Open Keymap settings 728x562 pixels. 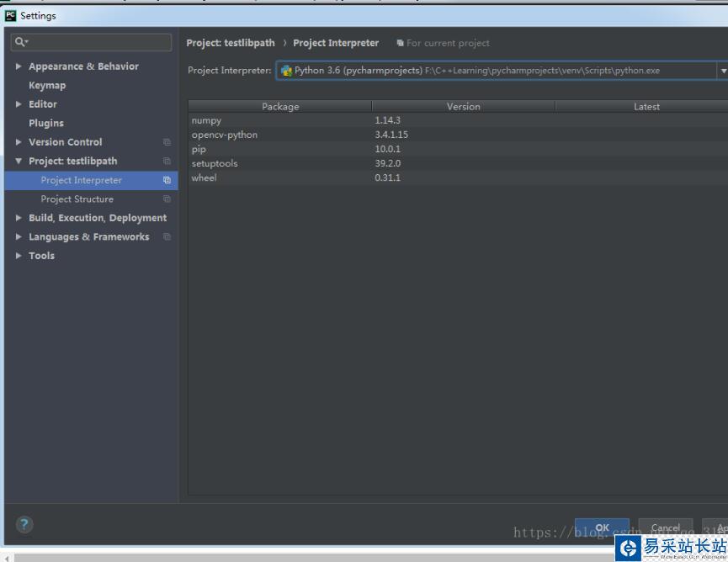pyautogui.click(x=47, y=85)
